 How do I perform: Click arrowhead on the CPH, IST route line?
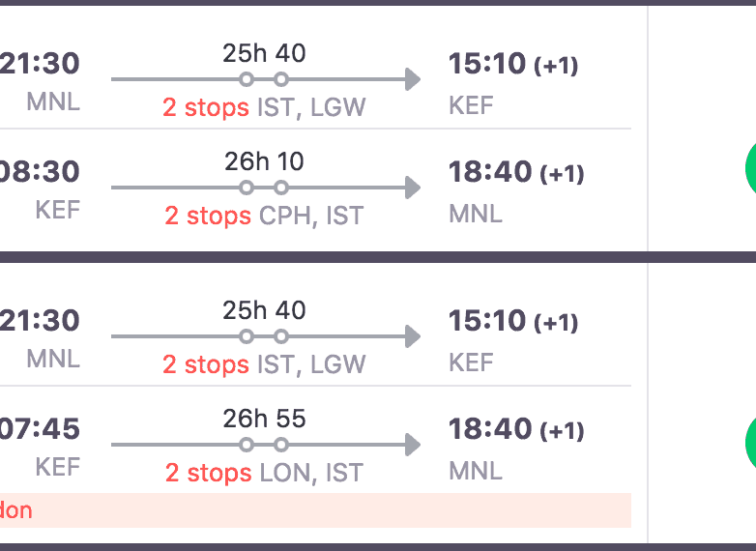click(x=413, y=188)
